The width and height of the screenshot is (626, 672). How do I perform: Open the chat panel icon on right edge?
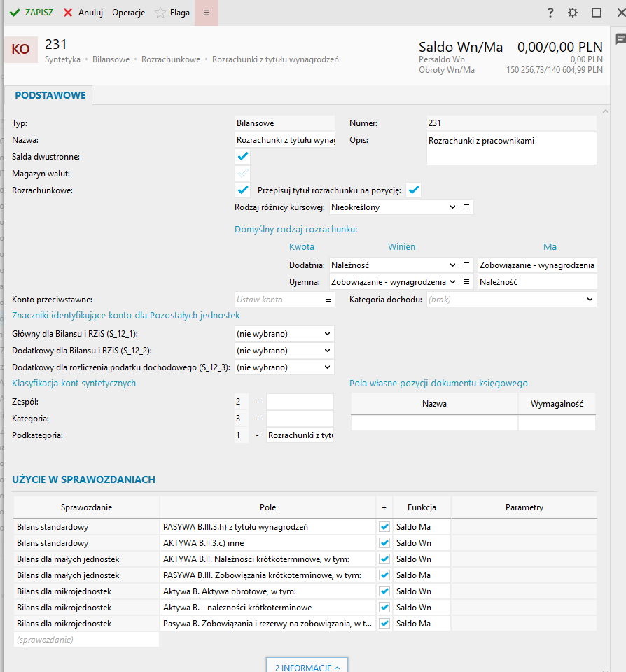point(620,38)
